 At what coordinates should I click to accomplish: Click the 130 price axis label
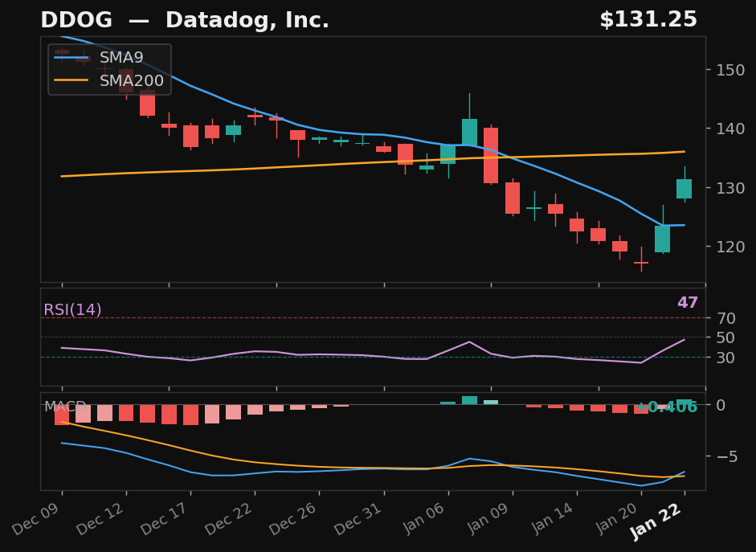click(x=730, y=187)
